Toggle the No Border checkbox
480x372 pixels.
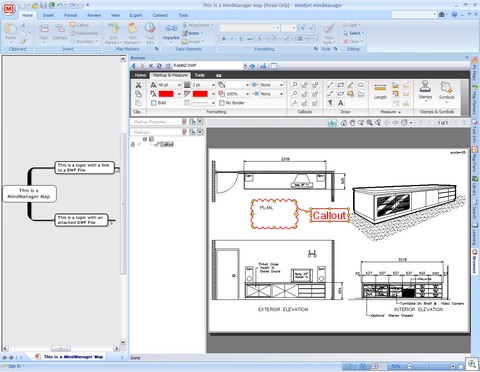pyautogui.click(x=222, y=103)
